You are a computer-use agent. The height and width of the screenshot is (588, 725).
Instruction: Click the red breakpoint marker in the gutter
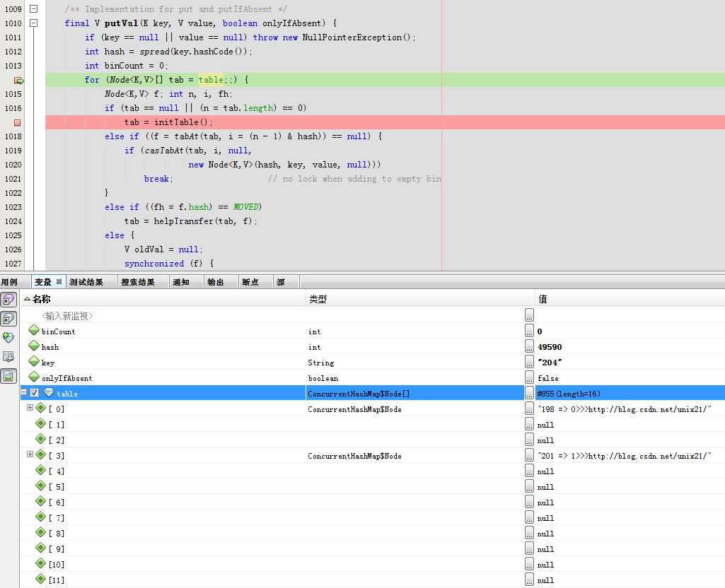click(17, 122)
